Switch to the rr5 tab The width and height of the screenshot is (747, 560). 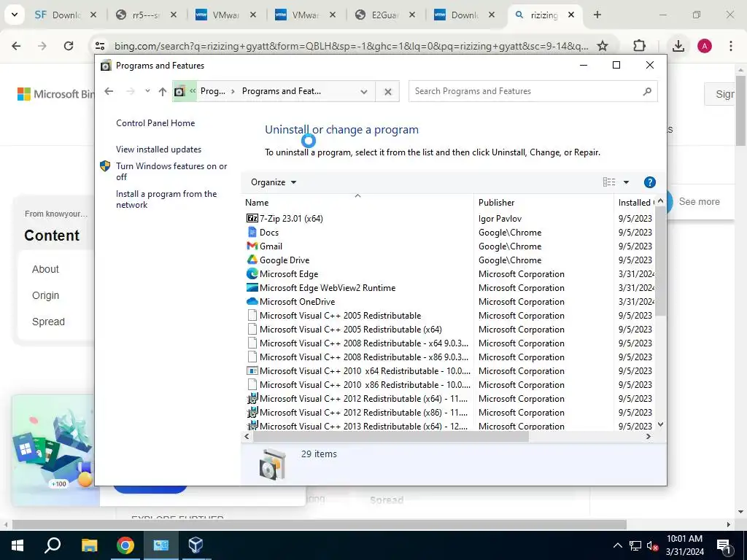[147, 15]
